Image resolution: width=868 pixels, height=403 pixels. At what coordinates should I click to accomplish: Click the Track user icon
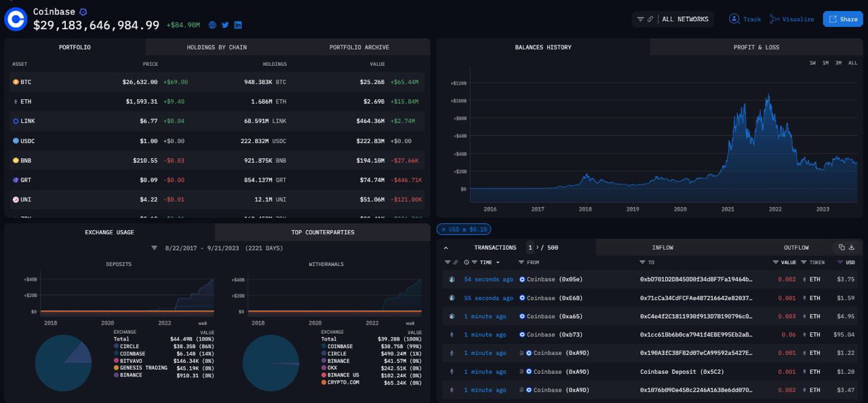(x=734, y=19)
